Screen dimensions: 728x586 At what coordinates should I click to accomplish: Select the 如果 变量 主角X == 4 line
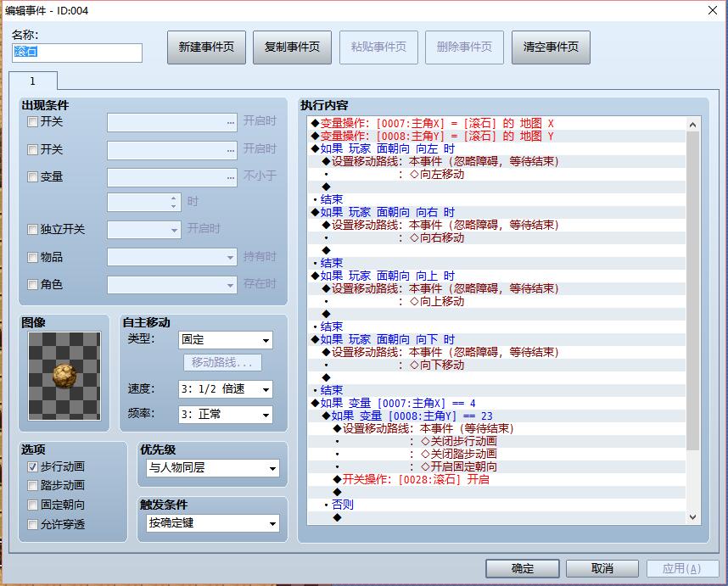pyautogui.click(x=496, y=403)
